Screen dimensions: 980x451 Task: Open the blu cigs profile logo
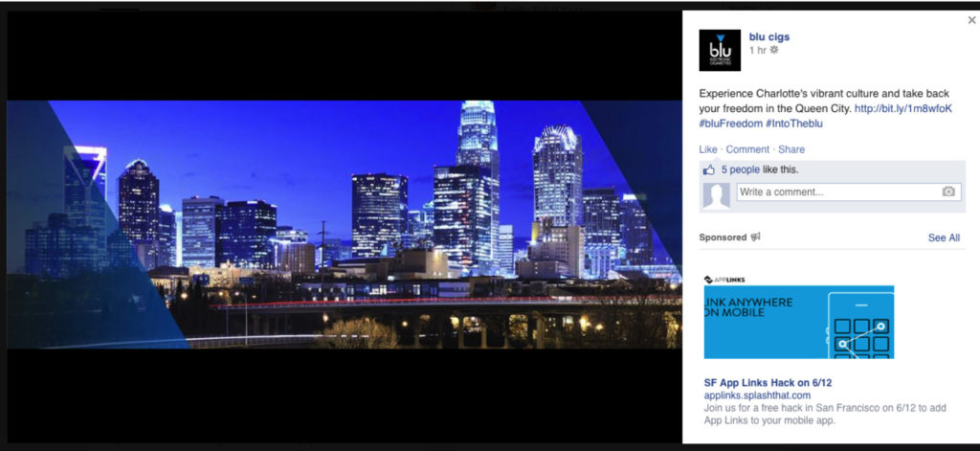click(x=720, y=50)
